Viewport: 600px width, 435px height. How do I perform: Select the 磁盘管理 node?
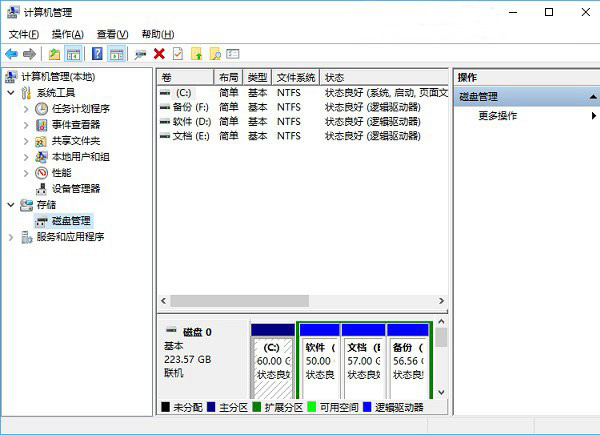[70, 220]
